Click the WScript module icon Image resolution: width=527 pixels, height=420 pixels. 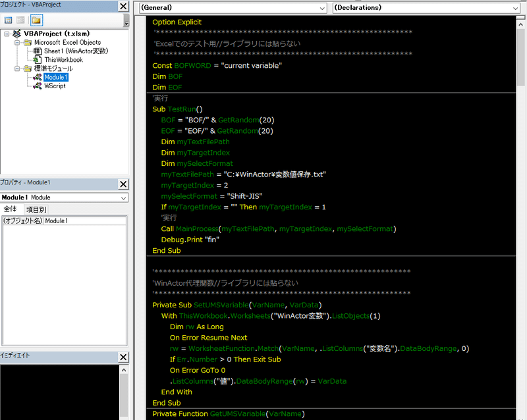tap(39, 86)
